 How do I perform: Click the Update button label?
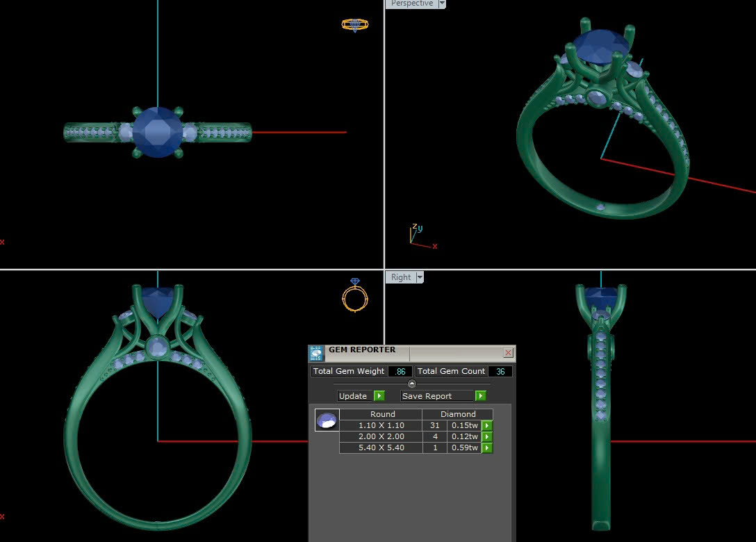tap(353, 396)
